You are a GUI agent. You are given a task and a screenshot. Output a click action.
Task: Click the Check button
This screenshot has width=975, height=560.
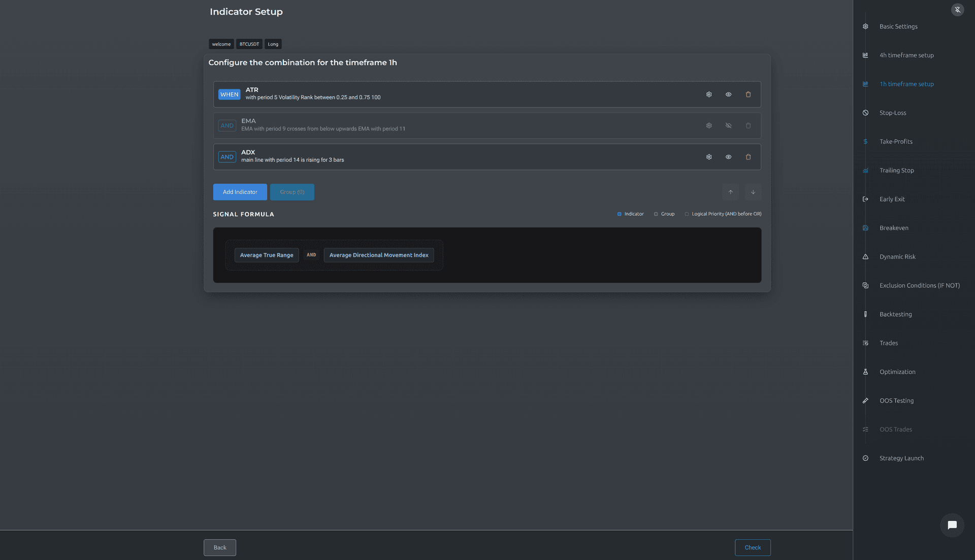[x=753, y=547]
